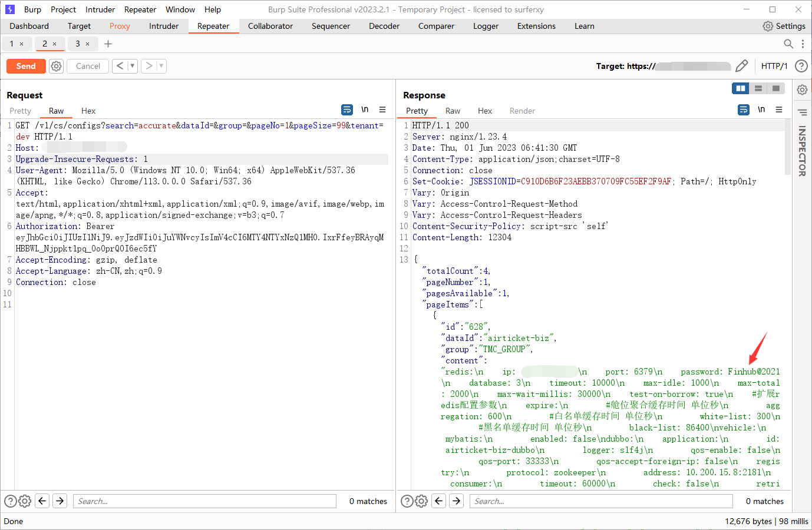Select combined tabbed layout view
The width and height of the screenshot is (812, 530).
point(776,88)
